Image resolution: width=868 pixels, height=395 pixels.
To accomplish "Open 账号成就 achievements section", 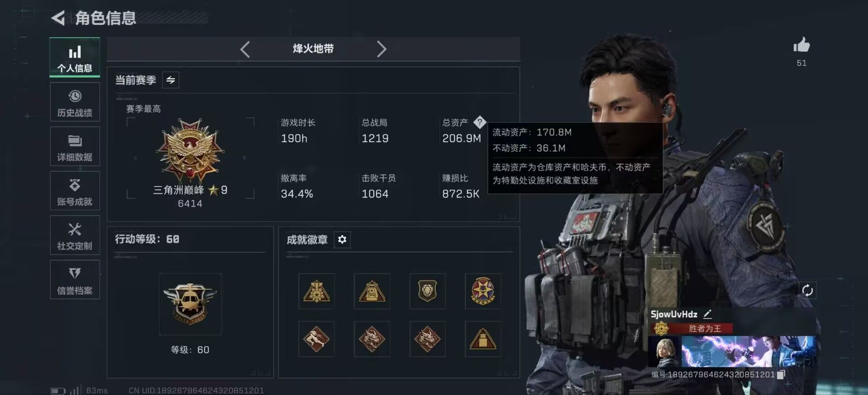I will (75, 191).
